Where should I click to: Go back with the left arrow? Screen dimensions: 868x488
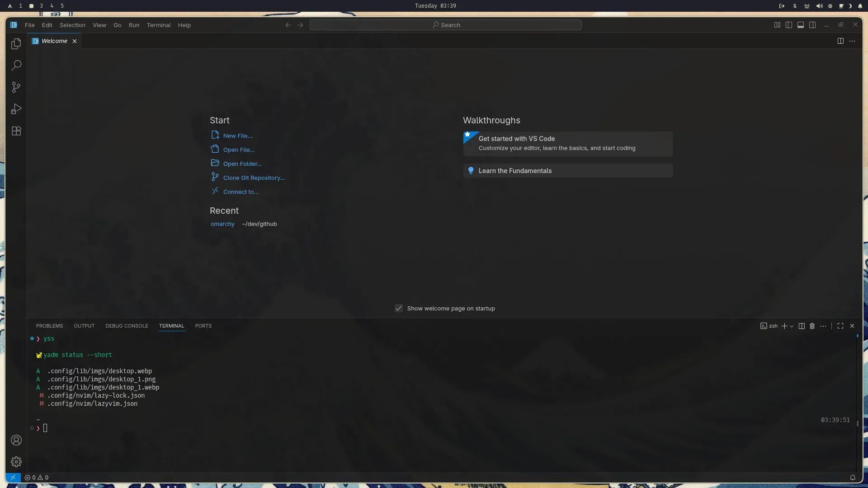coord(288,25)
